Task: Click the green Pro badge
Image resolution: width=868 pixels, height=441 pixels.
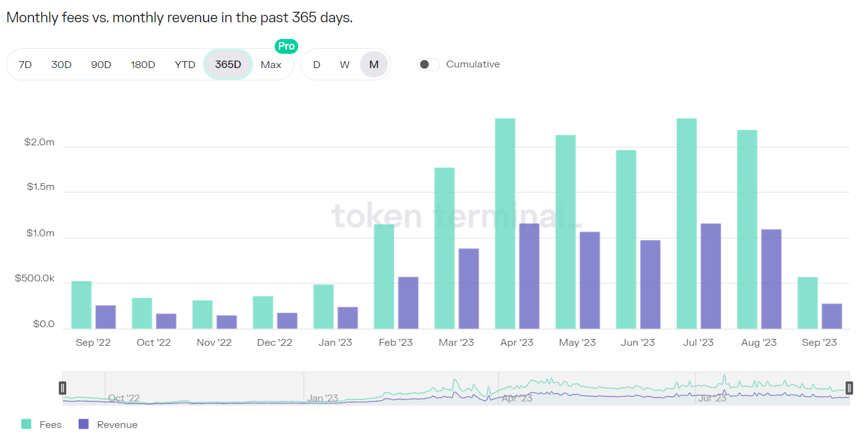Action: [x=286, y=46]
